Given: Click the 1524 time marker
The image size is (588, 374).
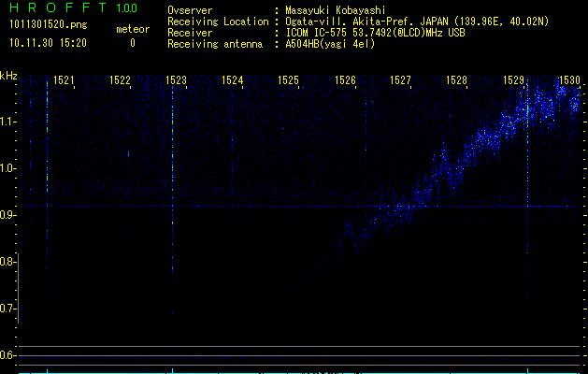Looking at the screenshot, I should (233, 79).
